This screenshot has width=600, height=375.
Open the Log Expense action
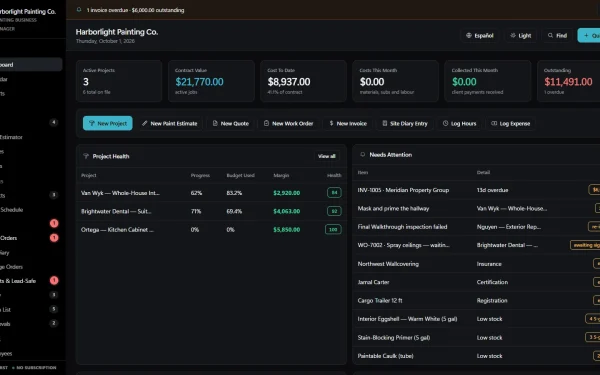click(510, 123)
